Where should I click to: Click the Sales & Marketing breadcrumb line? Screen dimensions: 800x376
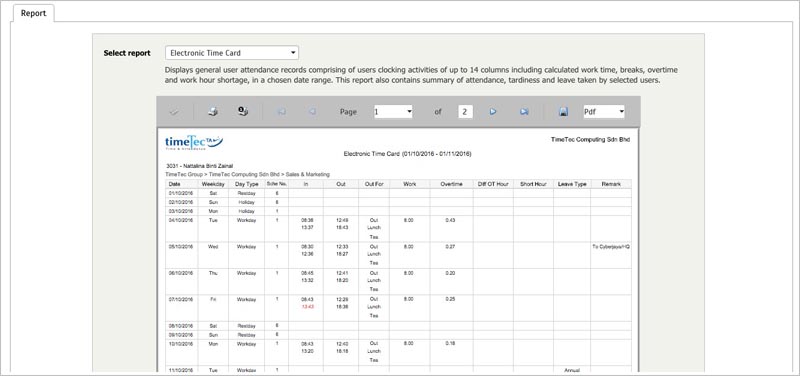tap(248, 174)
